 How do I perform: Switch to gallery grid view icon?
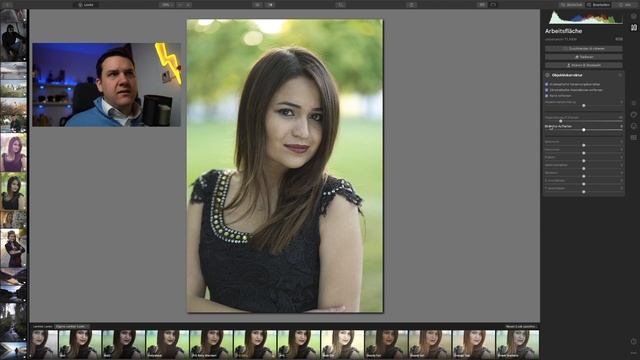[x=482, y=4]
